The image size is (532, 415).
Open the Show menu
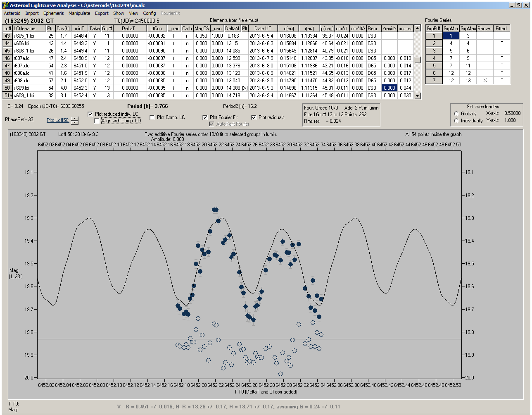[119, 13]
